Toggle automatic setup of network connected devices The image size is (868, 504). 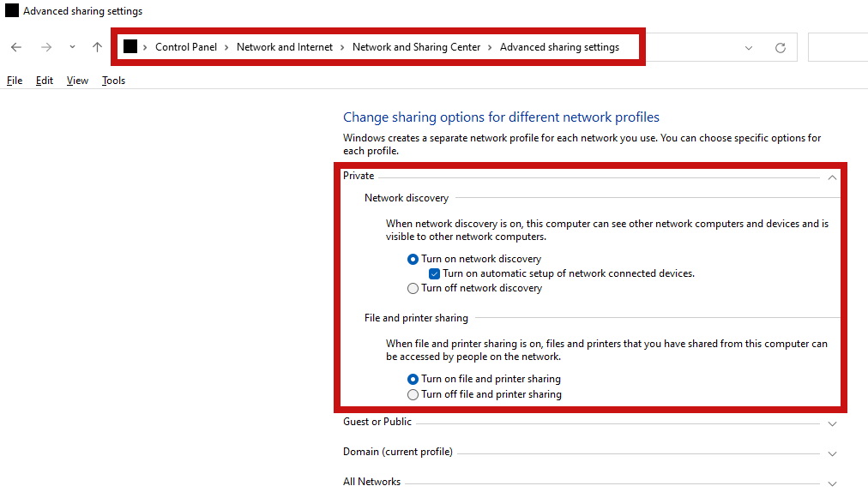click(x=435, y=273)
